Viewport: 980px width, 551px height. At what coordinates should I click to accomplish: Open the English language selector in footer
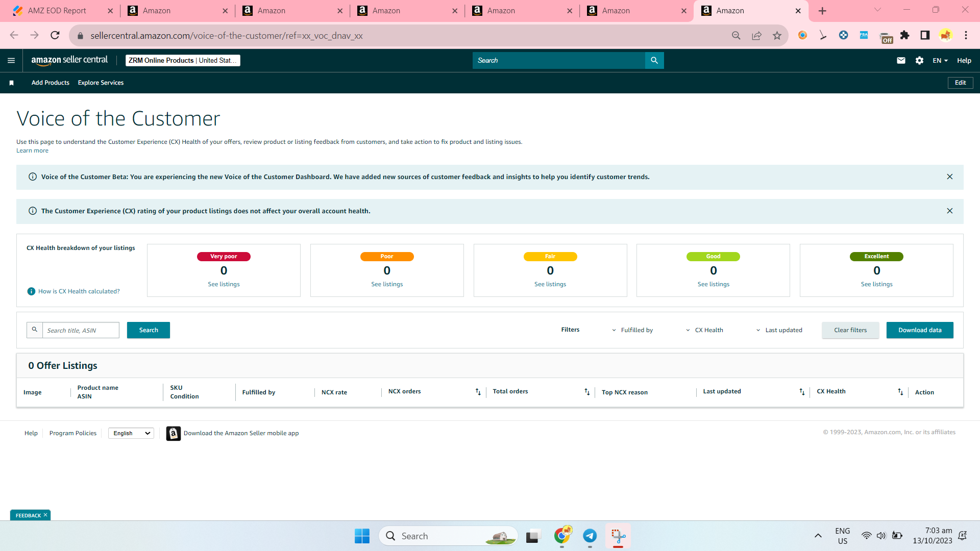click(x=131, y=433)
